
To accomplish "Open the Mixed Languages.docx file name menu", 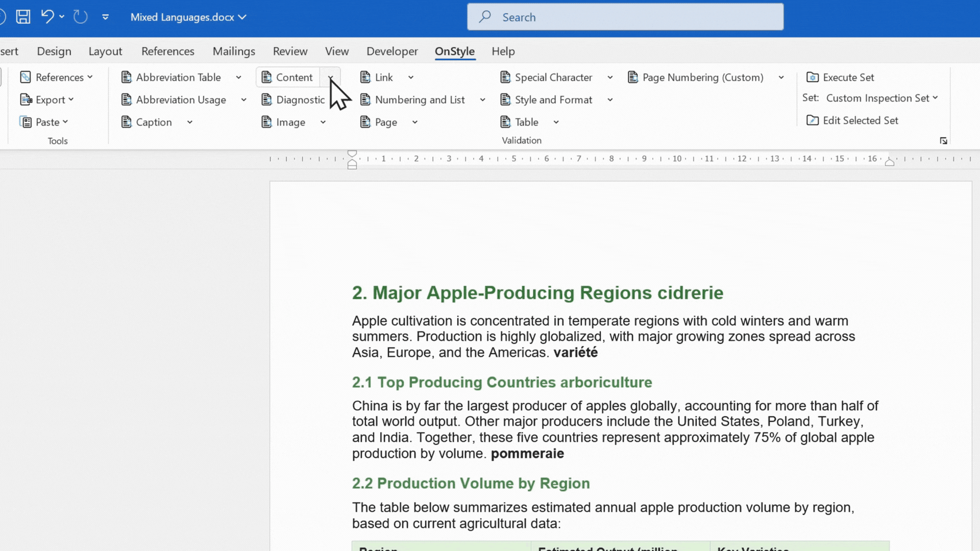I will click(x=188, y=17).
